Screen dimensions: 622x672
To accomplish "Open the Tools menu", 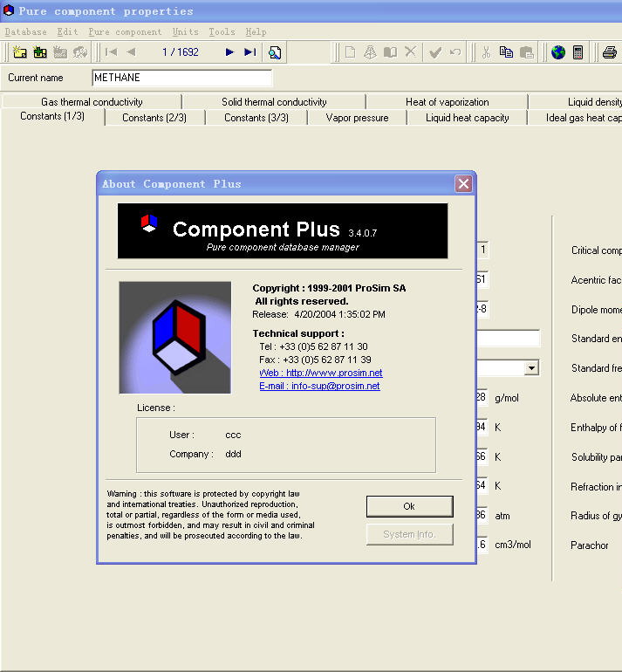I will [222, 31].
